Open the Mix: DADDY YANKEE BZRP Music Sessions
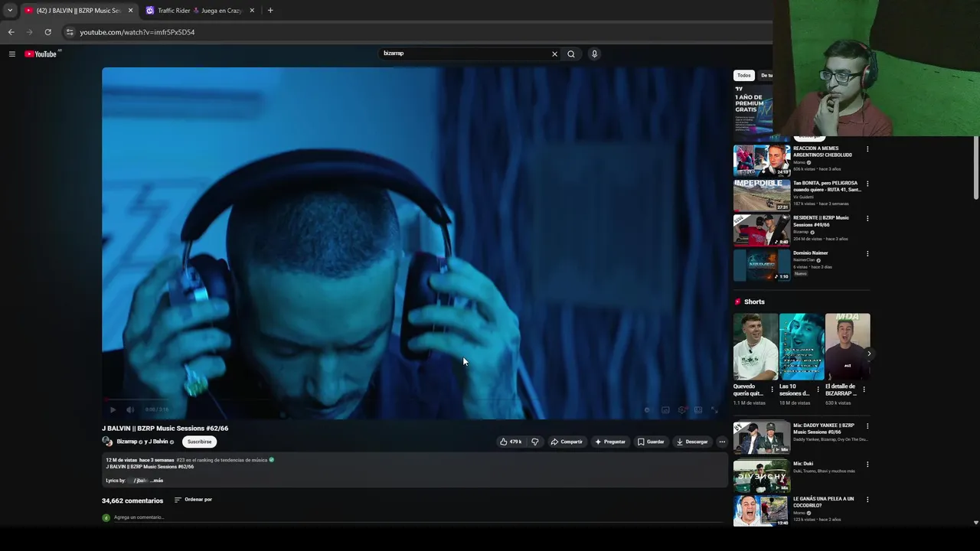The width and height of the screenshot is (980, 551). [x=762, y=438]
